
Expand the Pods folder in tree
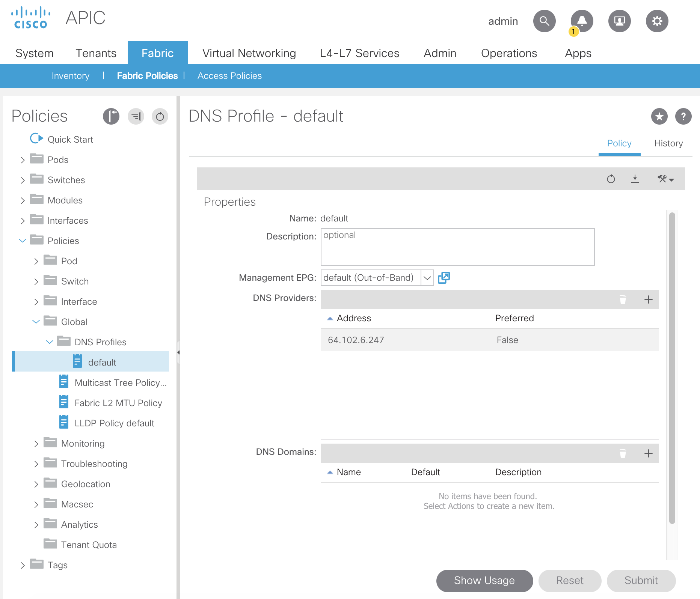[23, 160]
